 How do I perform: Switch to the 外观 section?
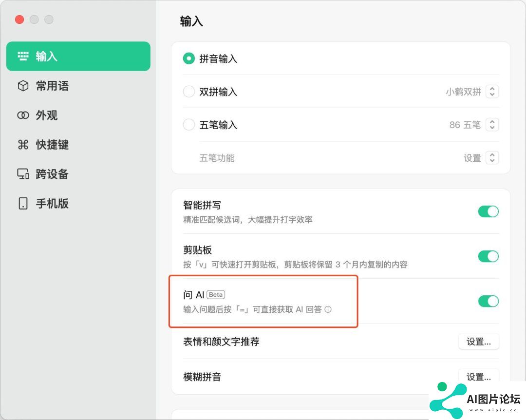pyautogui.click(x=78, y=115)
